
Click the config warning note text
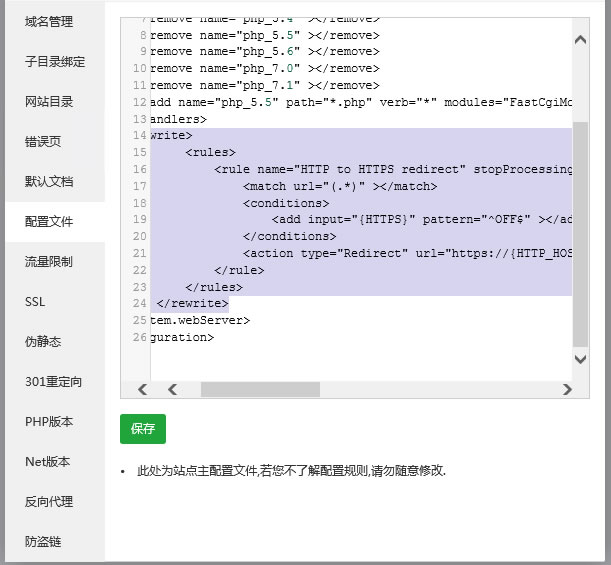291,471
